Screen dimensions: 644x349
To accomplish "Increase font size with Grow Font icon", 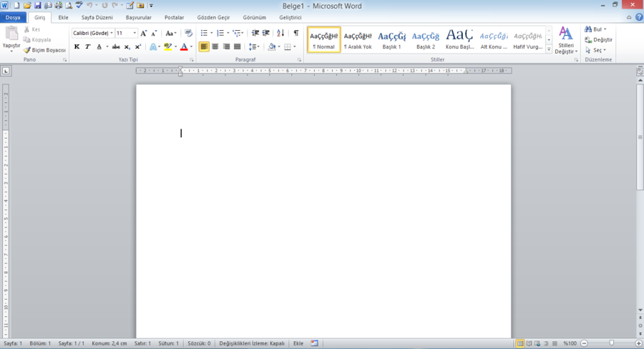I will coord(143,34).
